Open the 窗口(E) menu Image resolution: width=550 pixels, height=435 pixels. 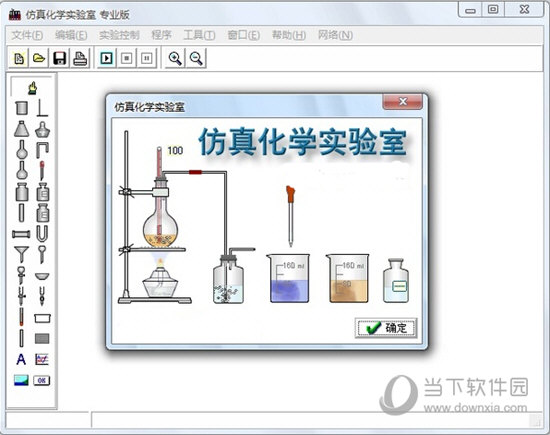[243, 35]
